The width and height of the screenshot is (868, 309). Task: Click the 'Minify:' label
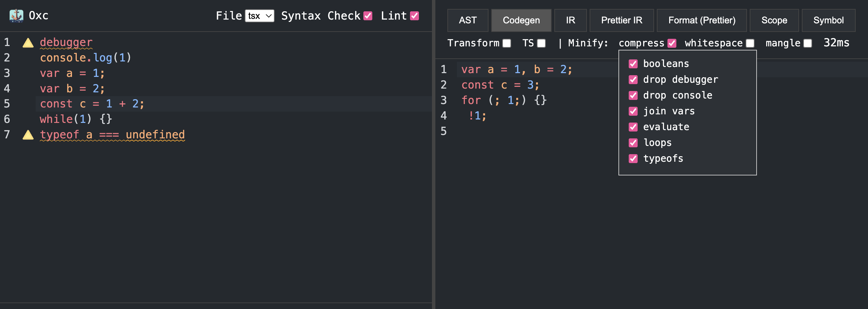pos(588,43)
